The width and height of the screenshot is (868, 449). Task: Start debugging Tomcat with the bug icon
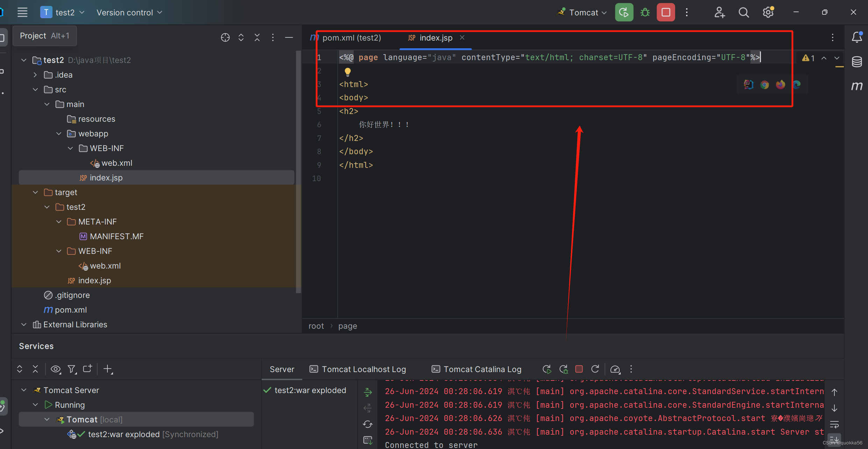[645, 12]
